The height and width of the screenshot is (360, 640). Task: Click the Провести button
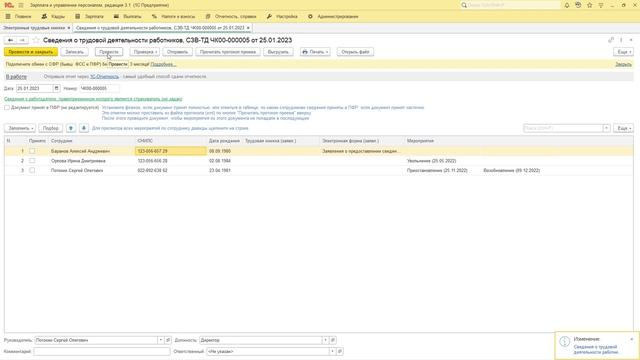(x=109, y=52)
